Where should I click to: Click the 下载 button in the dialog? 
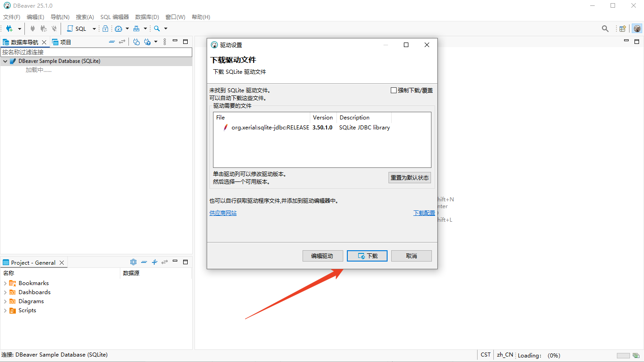[x=367, y=256]
